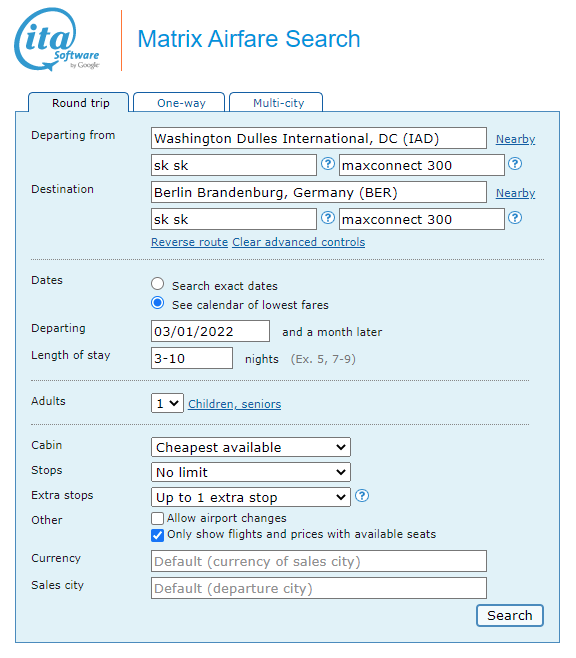Expand the Extra stops dropdown
Image resolution: width=576 pixels, height=658 pixels.
tap(250, 497)
